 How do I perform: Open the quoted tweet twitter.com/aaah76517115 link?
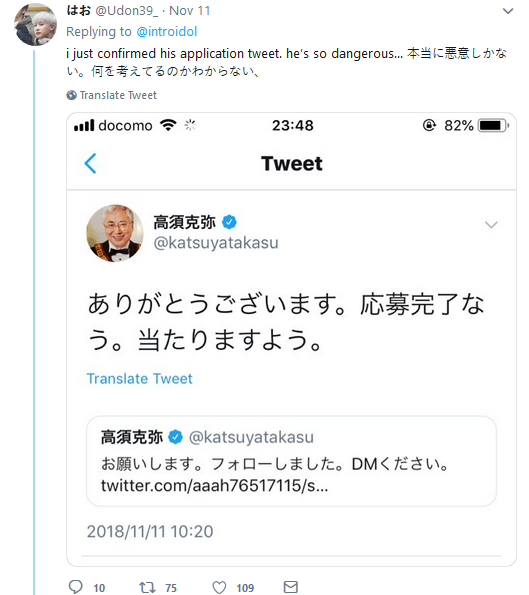(x=214, y=485)
